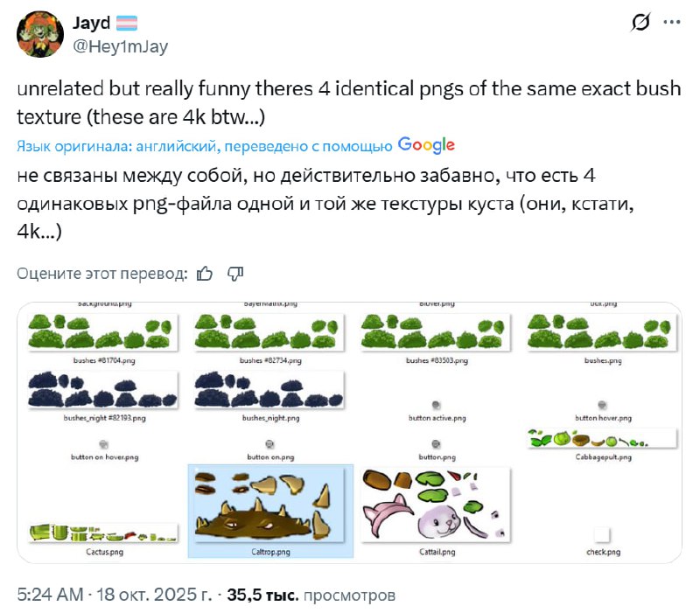This screenshot has width=700, height=613.
Task: Select the Caltrop.png thumbnail
Action: [270, 507]
